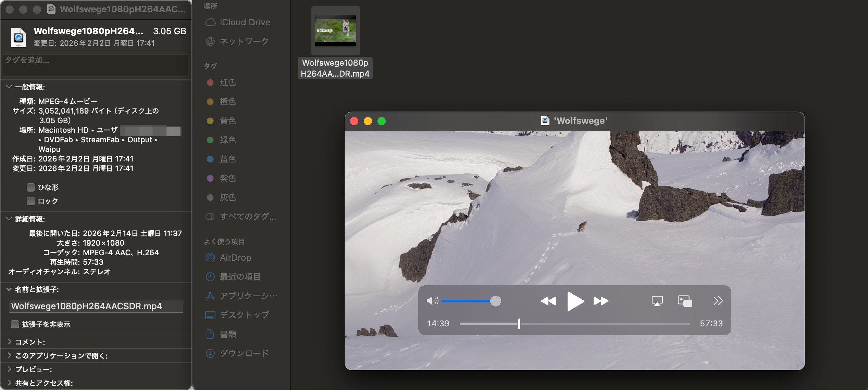This screenshot has width=868, height=390.
Task: Open AirDrop in Finder sidebar
Action: [235, 258]
